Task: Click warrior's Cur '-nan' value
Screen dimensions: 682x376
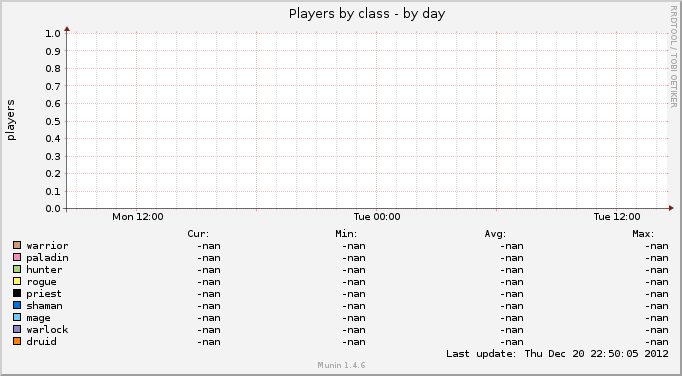Action: point(209,246)
